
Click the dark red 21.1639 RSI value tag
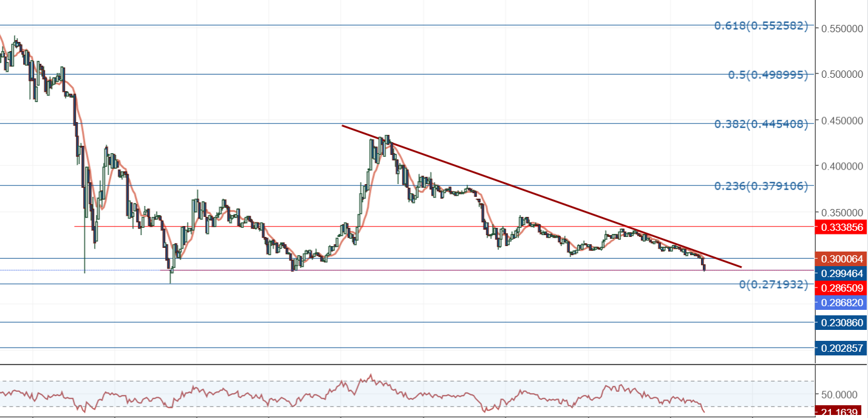click(x=841, y=413)
